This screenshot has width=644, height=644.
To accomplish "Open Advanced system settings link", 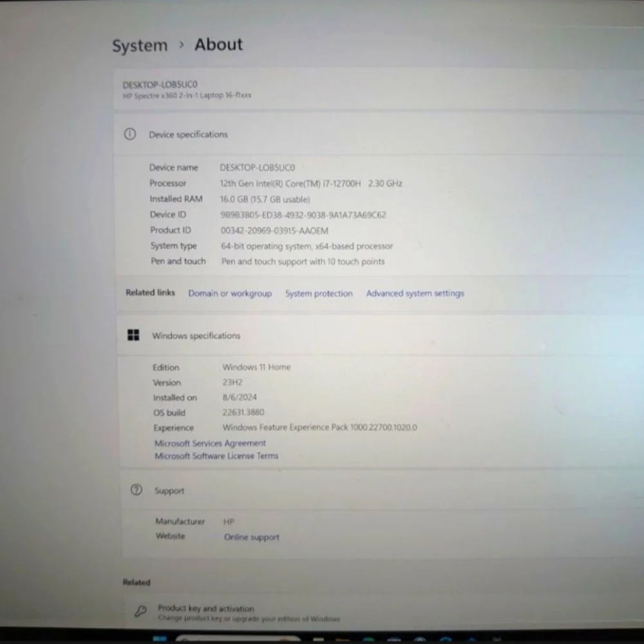I will click(x=415, y=293).
